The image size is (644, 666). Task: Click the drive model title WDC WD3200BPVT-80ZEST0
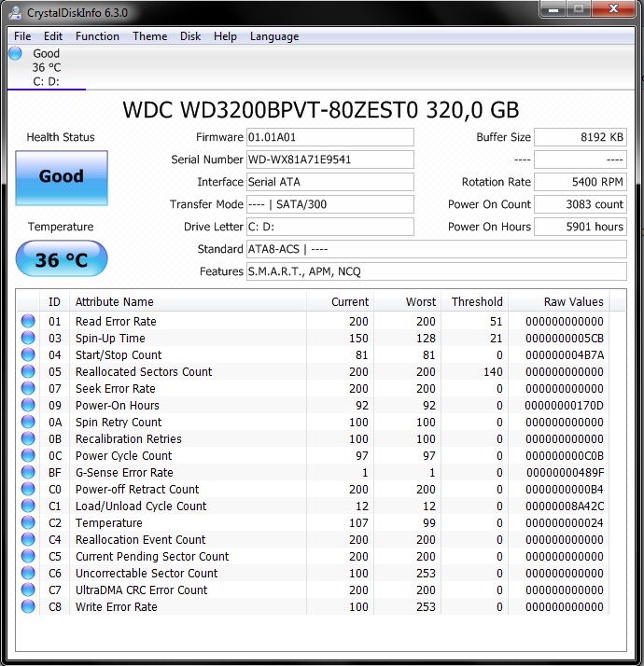[271, 110]
